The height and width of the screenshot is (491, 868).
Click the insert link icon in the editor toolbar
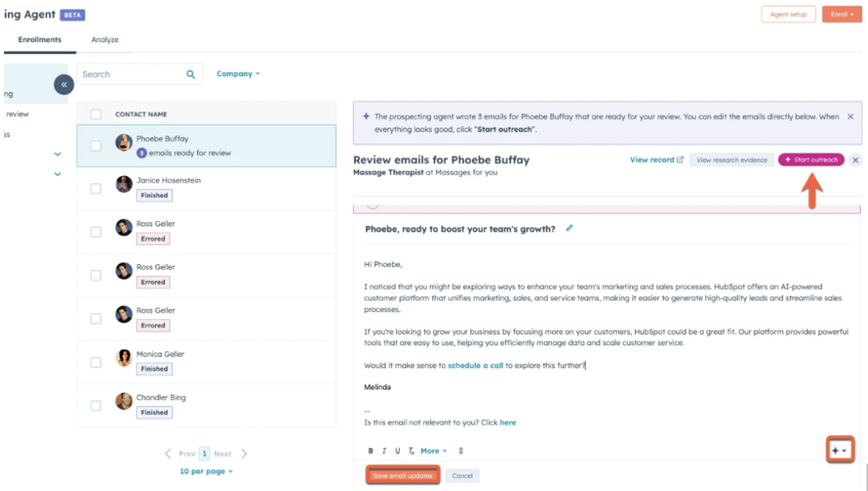pos(461,451)
